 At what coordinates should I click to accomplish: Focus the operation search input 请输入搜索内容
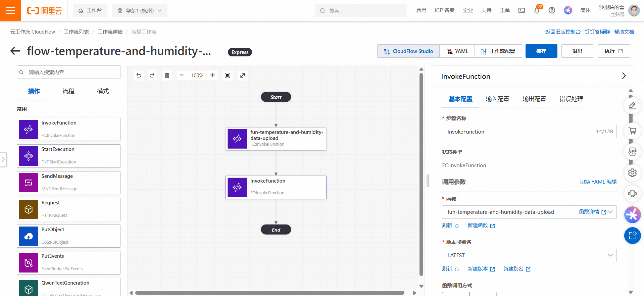pyautogui.click(x=68, y=72)
